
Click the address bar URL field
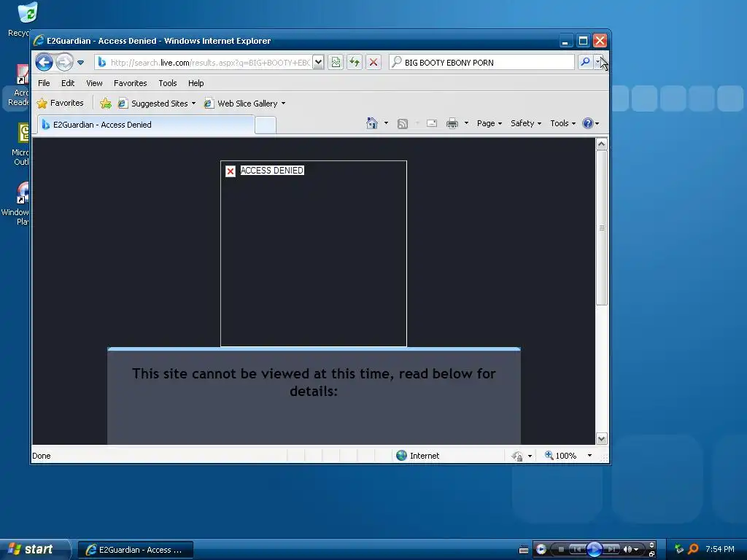(204, 63)
